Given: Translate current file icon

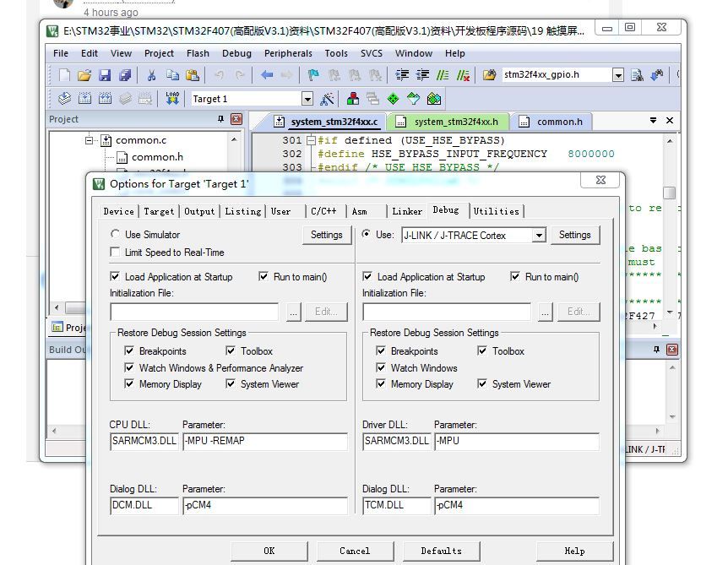Looking at the screenshot, I should tap(64, 99).
